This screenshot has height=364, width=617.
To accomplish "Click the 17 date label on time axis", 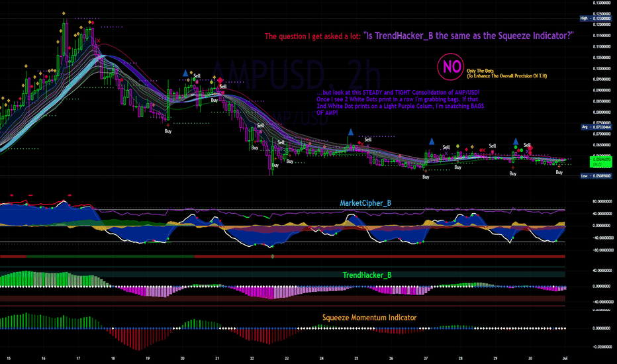I will pos(78,359).
